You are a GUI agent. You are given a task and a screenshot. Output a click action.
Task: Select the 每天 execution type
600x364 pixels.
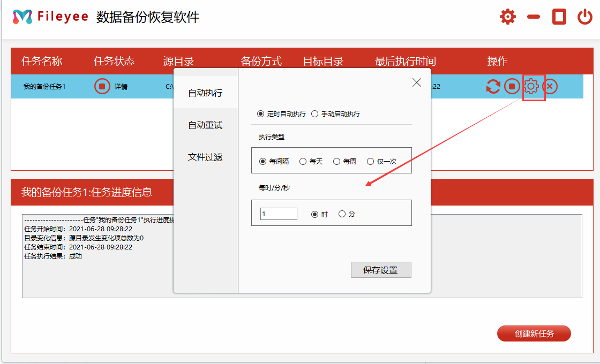pos(303,160)
